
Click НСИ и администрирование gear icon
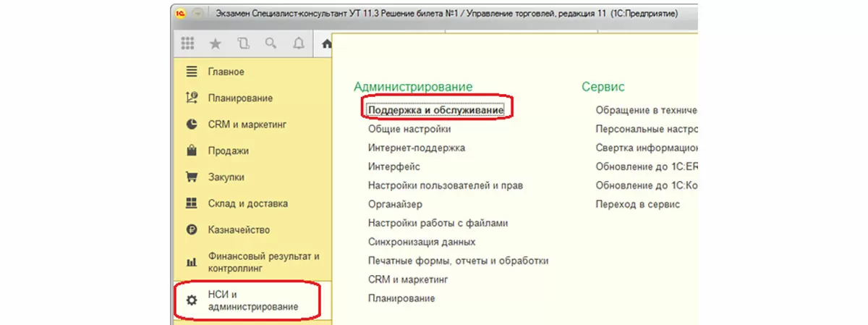[x=192, y=301]
